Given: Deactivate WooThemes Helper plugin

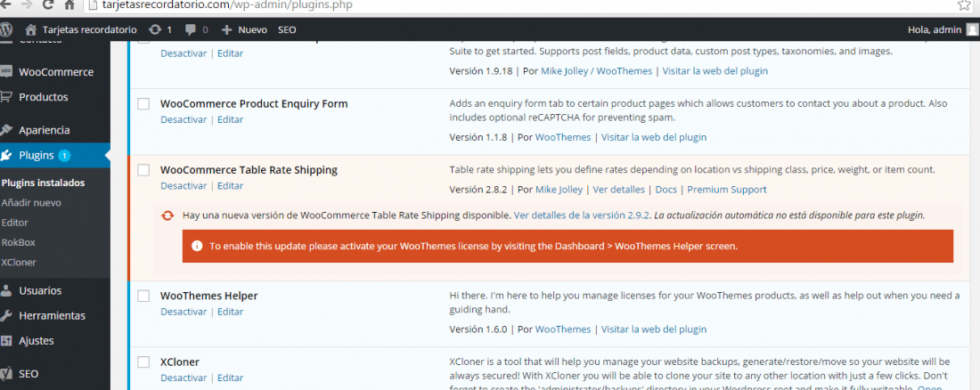Looking at the screenshot, I should tap(184, 312).
